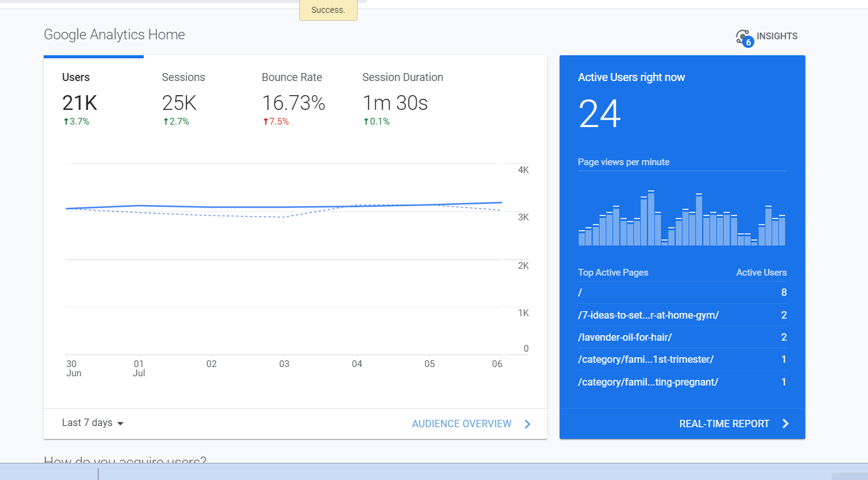This screenshot has width=868, height=480.
Task: Click the Audience Overview chevron arrow
Action: (527, 424)
